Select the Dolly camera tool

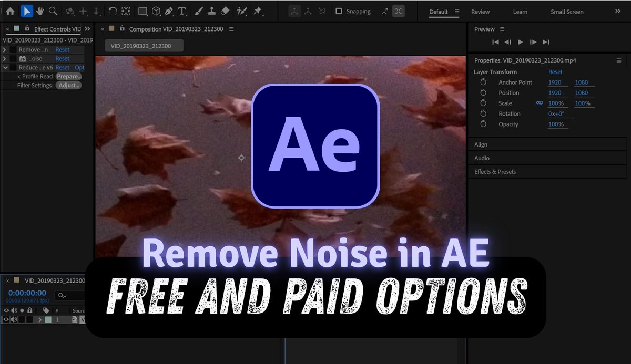pos(96,11)
